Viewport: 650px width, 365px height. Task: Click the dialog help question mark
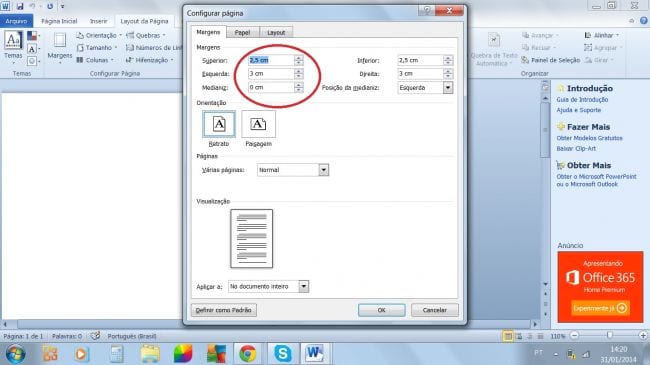427,10
